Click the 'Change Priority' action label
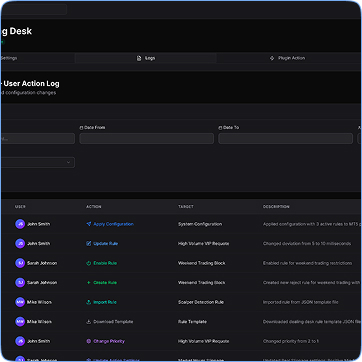Screen dimensions: 362x362 [109, 341]
